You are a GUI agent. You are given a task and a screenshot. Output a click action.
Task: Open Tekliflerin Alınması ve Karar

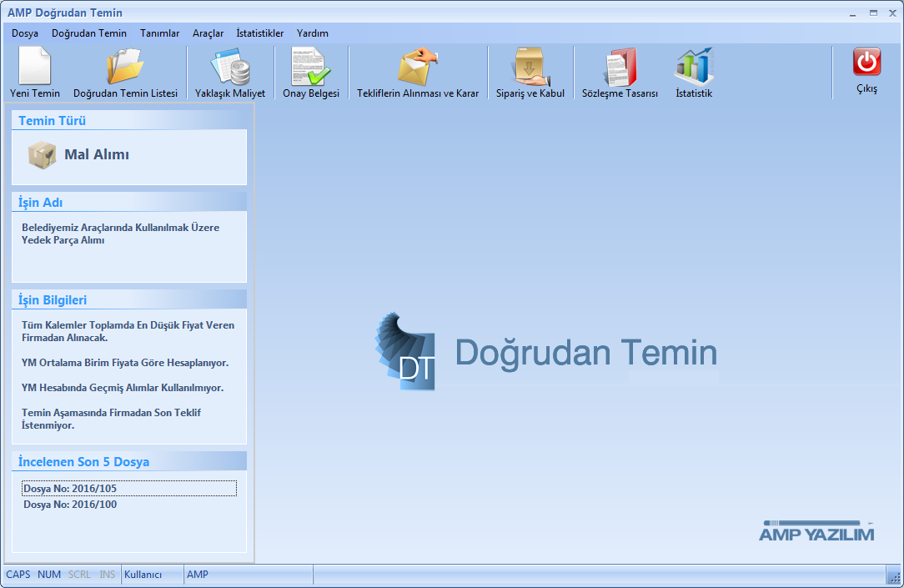click(418, 67)
